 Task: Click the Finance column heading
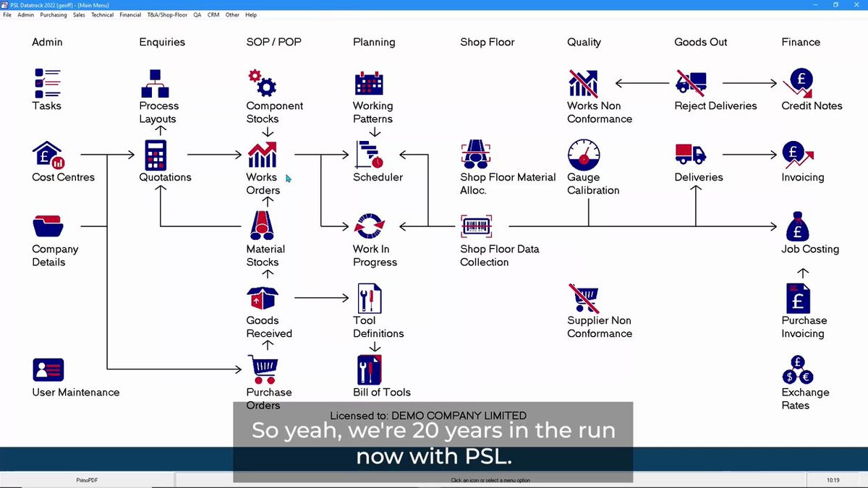(801, 42)
